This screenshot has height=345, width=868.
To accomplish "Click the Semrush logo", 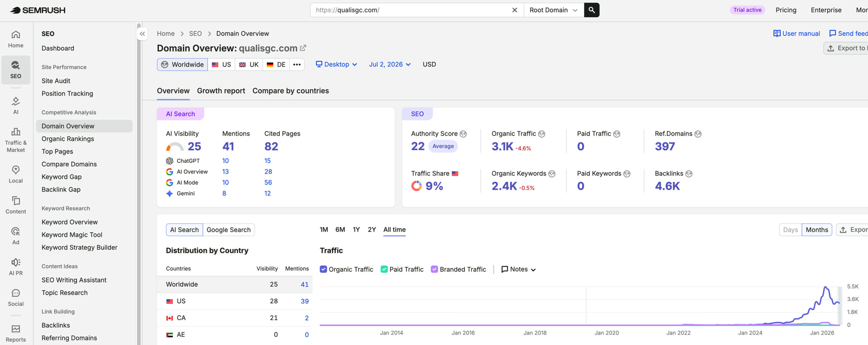I will pos(38,10).
